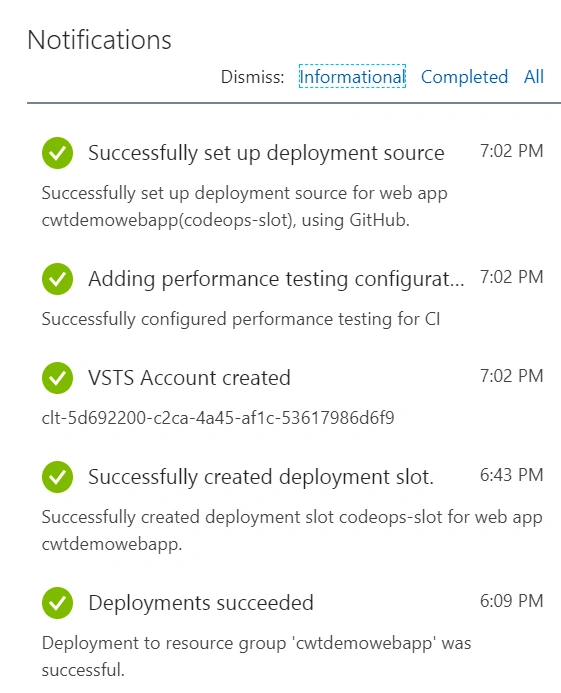Click the clt-5d692200 account ID text
The width and height of the screenshot is (561, 693).
(x=218, y=418)
